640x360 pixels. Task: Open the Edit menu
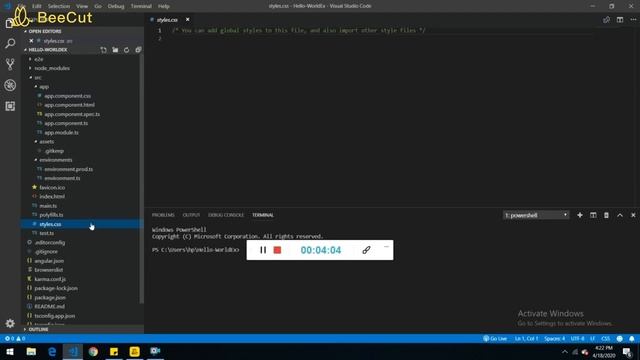coord(37,6)
